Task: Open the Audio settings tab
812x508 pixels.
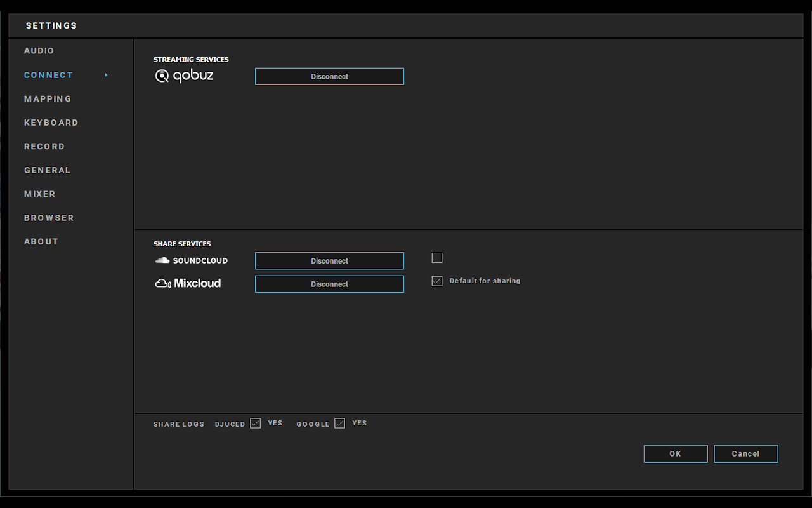Action: click(39, 50)
